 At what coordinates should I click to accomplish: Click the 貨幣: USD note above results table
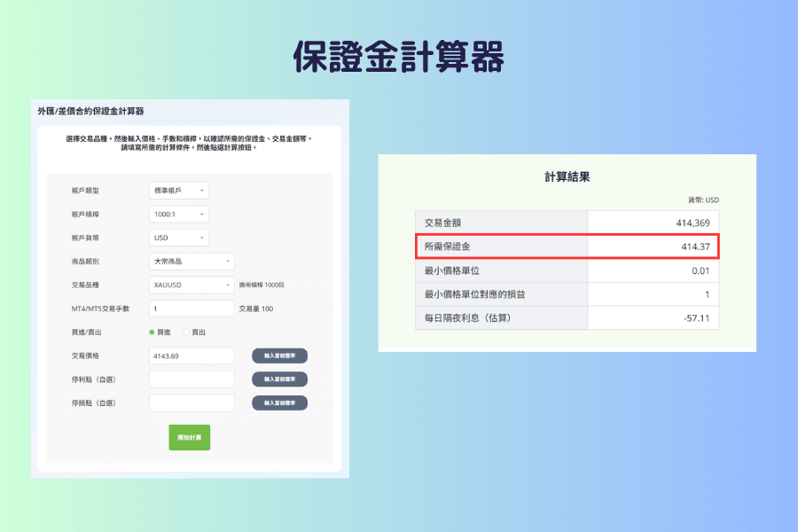[703, 200]
